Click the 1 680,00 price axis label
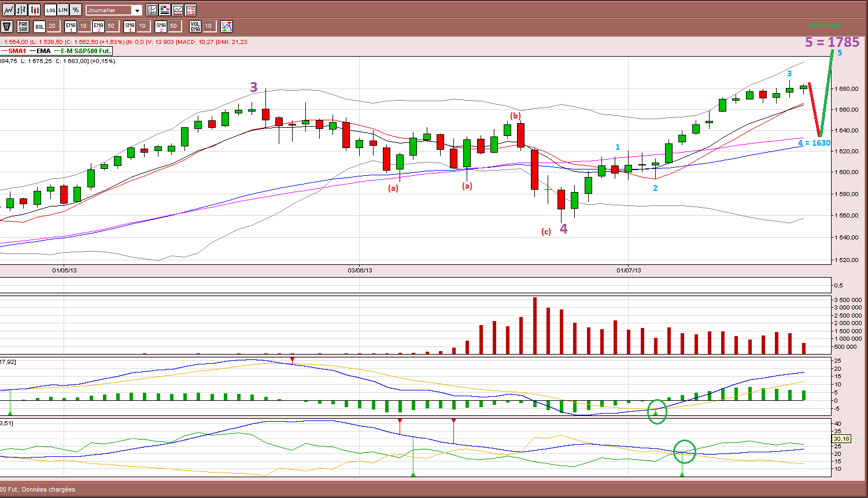This screenshot has height=498, width=868. click(846, 88)
